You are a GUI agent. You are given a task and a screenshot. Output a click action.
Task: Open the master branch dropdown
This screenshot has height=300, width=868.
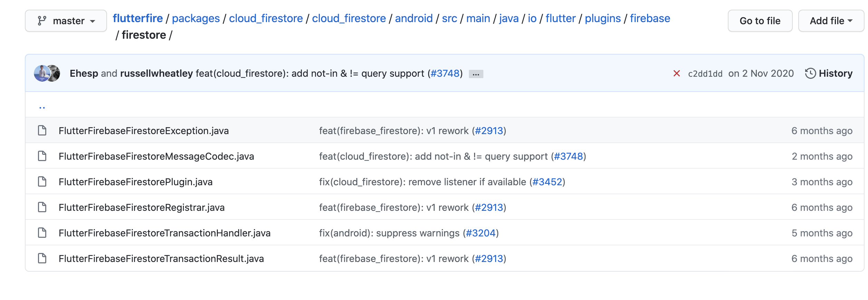pos(66,21)
